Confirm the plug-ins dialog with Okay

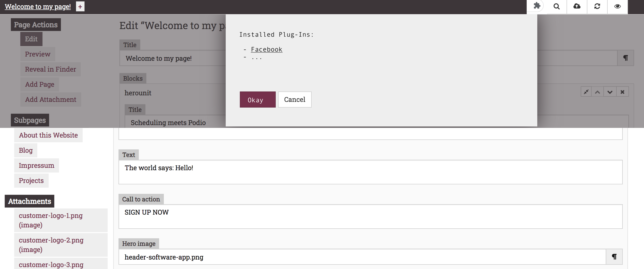click(258, 99)
